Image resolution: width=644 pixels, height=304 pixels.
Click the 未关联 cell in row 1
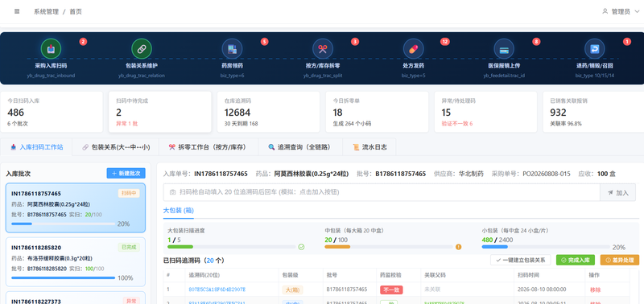coord(433,290)
